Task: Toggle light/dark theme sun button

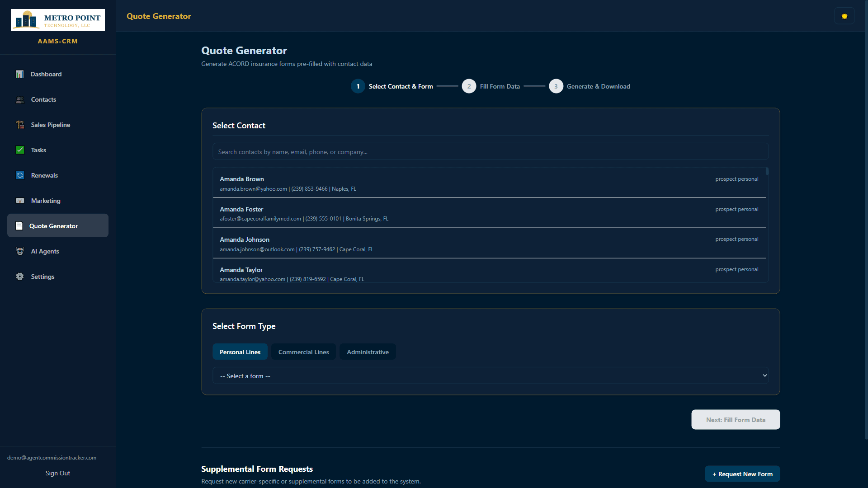Action: pos(844,16)
